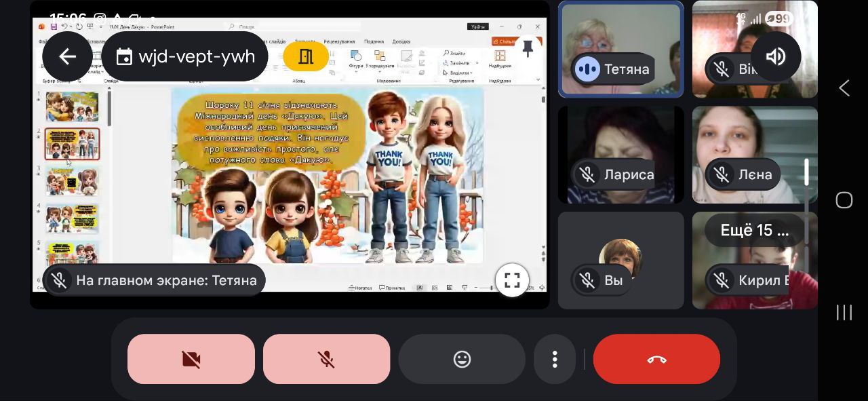868x401 pixels.
Task: Unpin the presentation with the pin icon
Action: (x=528, y=49)
